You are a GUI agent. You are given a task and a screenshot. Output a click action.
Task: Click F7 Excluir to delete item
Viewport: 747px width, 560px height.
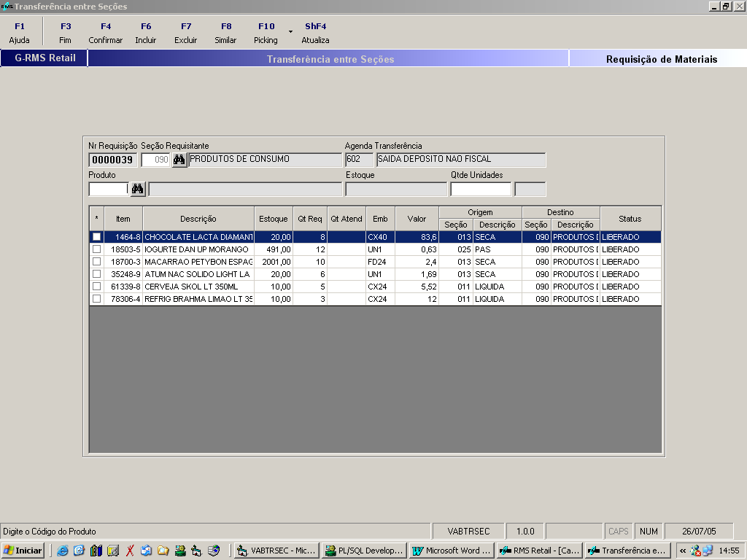pyautogui.click(x=185, y=33)
